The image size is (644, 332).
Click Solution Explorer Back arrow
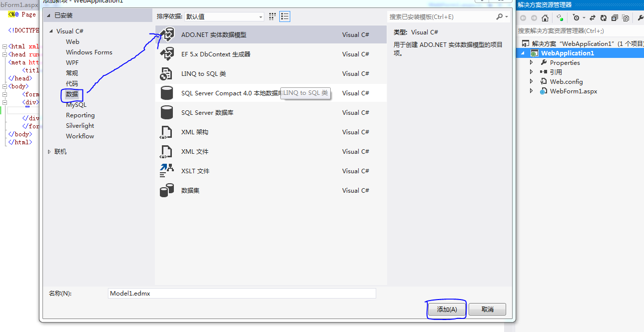[523, 18]
